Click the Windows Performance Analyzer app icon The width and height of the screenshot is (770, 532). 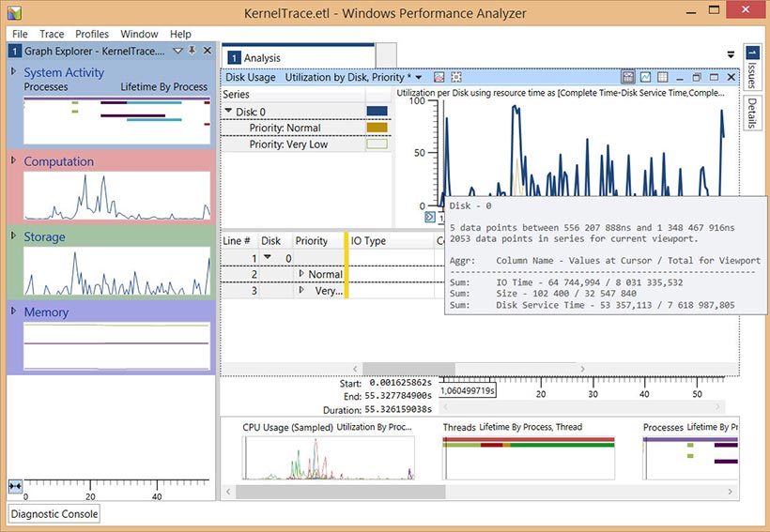(15, 13)
